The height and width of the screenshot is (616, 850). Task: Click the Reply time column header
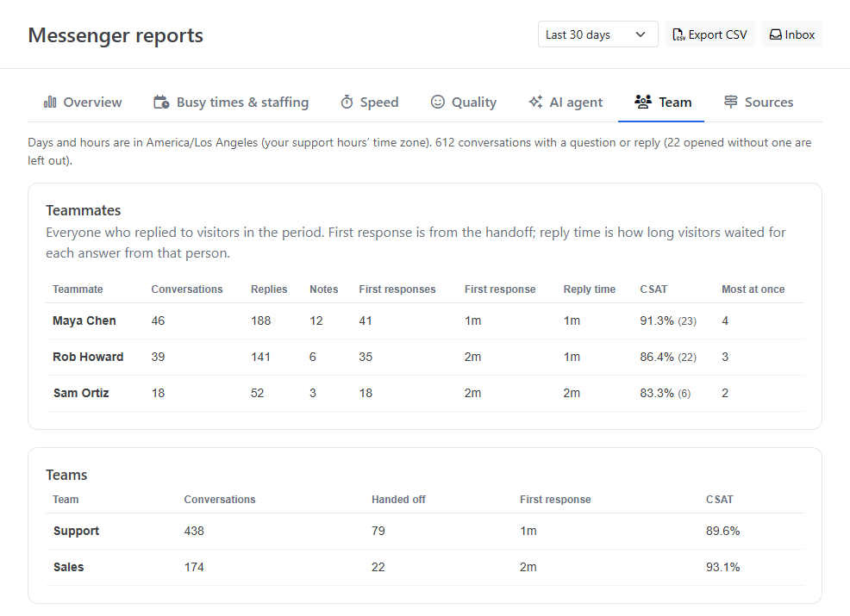click(x=590, y=289)
